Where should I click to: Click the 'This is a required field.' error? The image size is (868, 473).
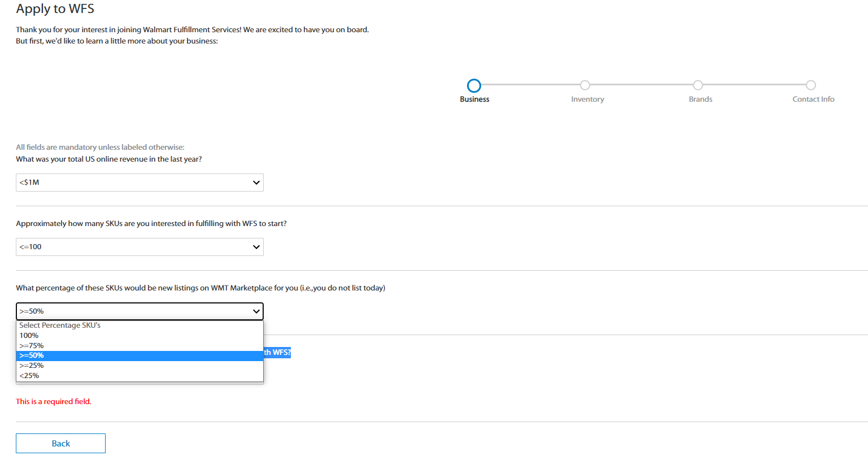point(54,402)
